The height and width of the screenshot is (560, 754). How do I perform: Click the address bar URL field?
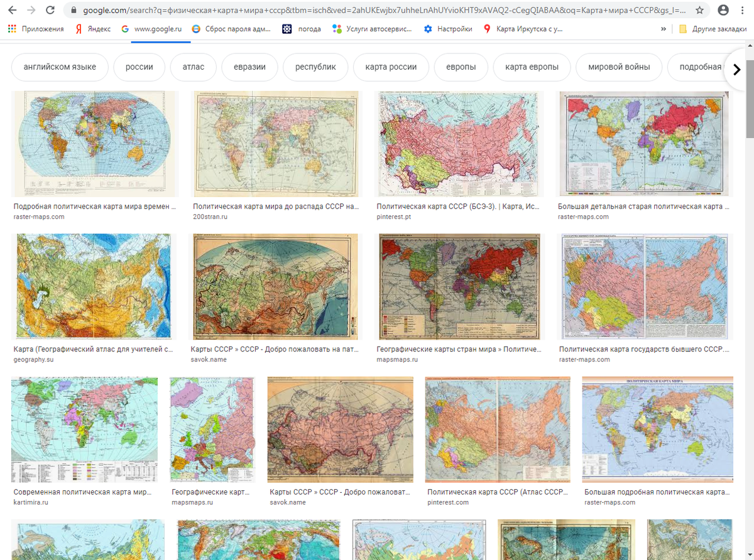click(377, 10)
